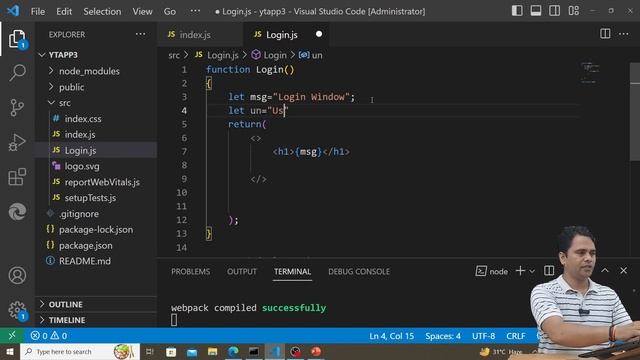Toggle primary sidebar layout icon
Viewport: 640px width, 360px height.
tap(517, 11)
